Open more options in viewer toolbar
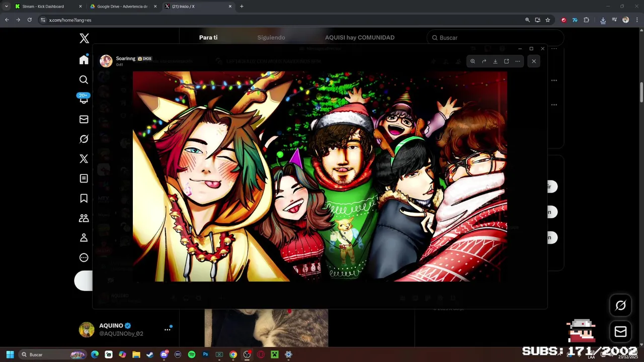This screenshot has width=644, height=362. [x=518, y=61]
